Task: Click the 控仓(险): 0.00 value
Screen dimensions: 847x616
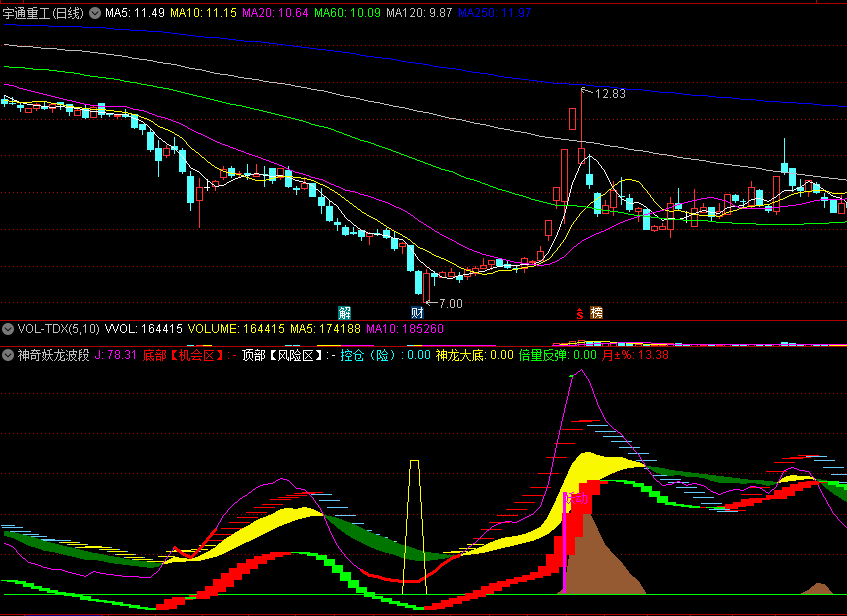Action: (x=386, y=355)
